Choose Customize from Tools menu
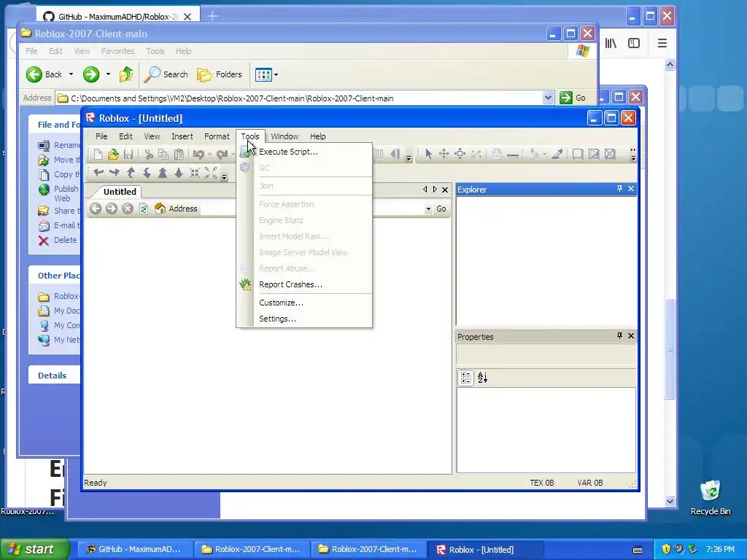Viewport: 747px width, 560px height. click(x=281, y=303)
